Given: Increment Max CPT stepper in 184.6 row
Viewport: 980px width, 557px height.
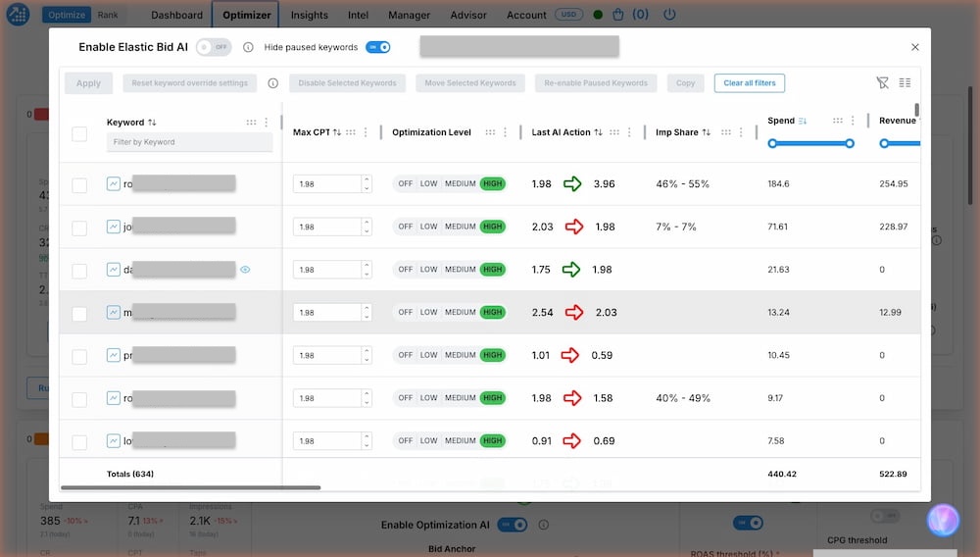Looking at the screenshot, I should click(367, 179).
